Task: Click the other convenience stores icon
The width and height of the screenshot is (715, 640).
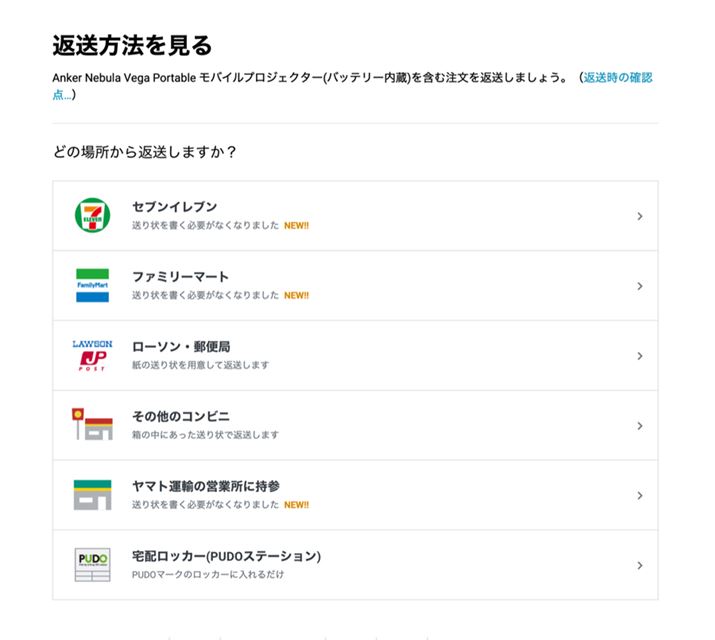Action: coord(92,425)
